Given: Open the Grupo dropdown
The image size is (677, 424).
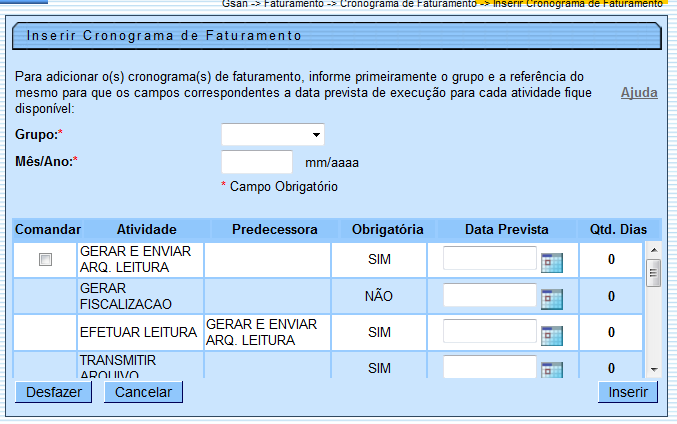Looking at the screenshot, I should click(x=273, y=135).
